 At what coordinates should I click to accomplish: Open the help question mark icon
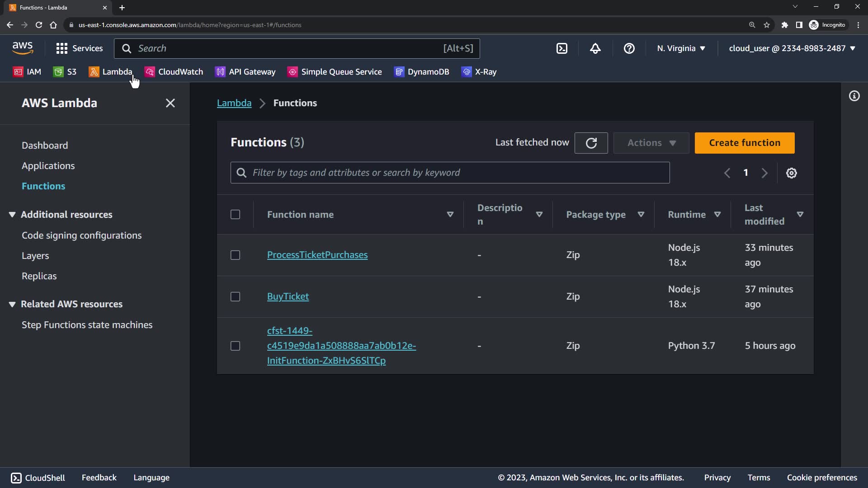click(x=629, y=48)
